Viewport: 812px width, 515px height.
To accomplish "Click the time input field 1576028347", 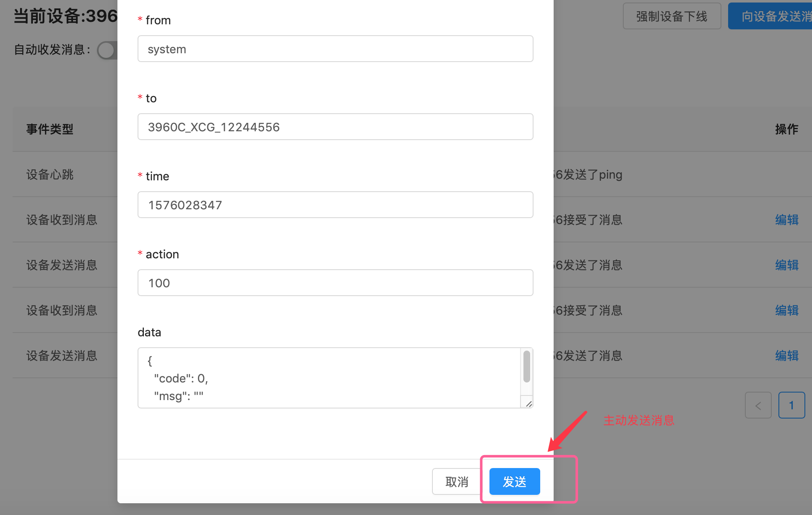I will click(x=335, y=205).
